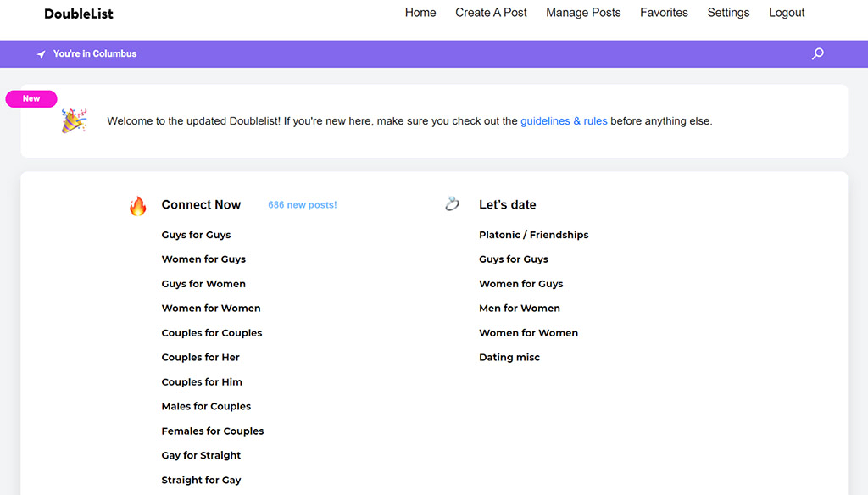Click Create A Post in navigation
This screenshot has width=868, height=495.
click(x=491, y=13)
